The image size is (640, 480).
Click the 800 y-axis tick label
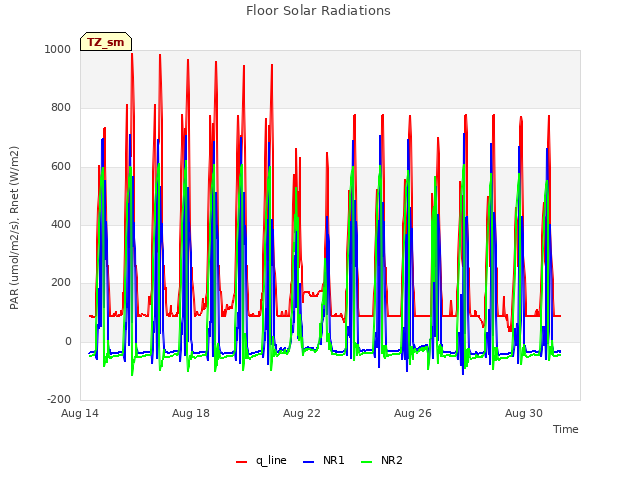(61, 107)
